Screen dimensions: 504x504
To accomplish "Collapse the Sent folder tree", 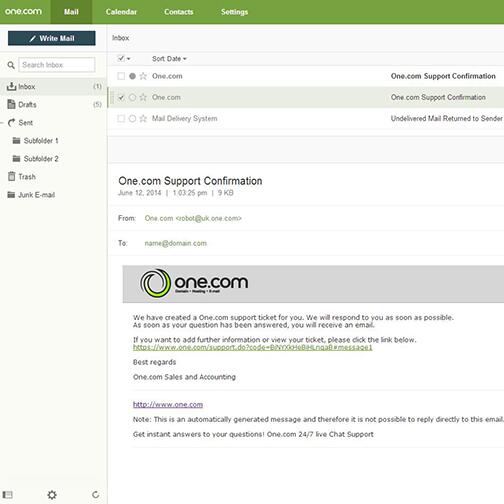I will [2, 123].
